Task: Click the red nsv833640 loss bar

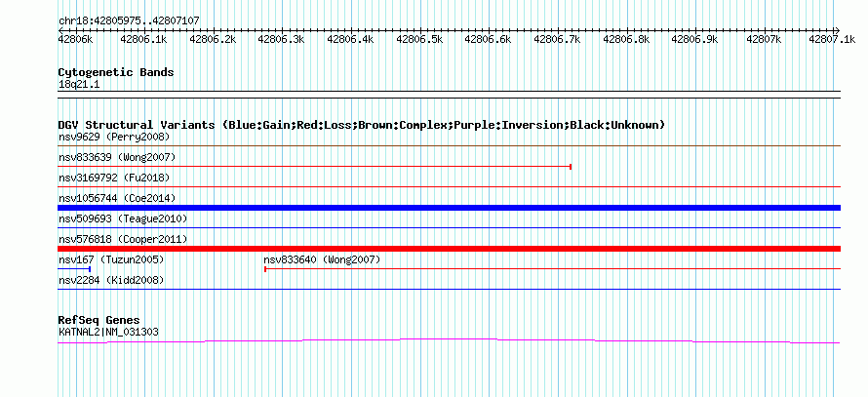Action: click(x=552, y=268)
